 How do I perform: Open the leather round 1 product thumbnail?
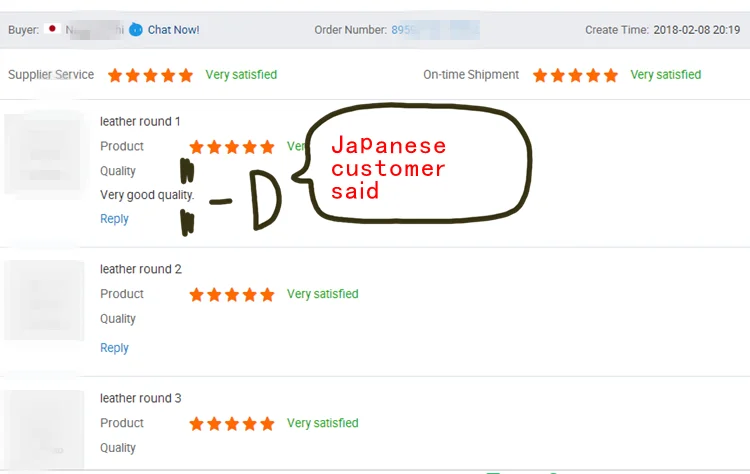tap(44, 153)
